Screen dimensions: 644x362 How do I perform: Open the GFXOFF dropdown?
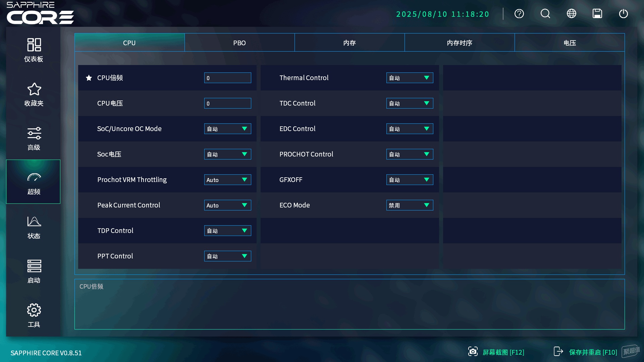click(410, 180)
